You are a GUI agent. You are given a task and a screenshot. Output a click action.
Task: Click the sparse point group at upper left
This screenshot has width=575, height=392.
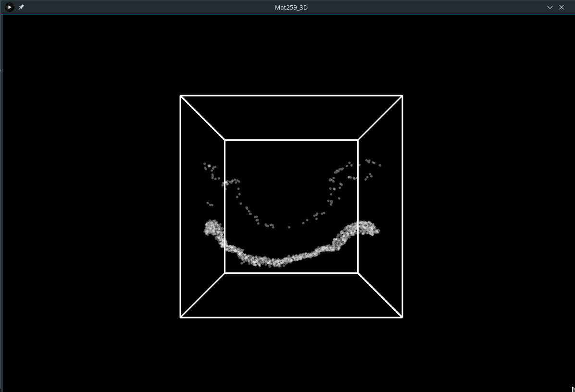(x=211, y=170)
